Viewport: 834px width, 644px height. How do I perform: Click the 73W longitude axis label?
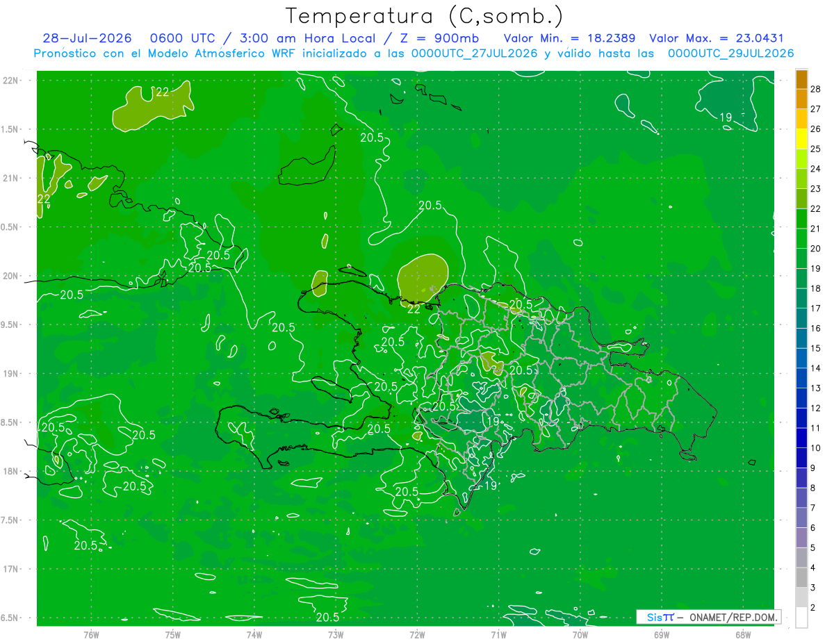click(x=336, y=634)
